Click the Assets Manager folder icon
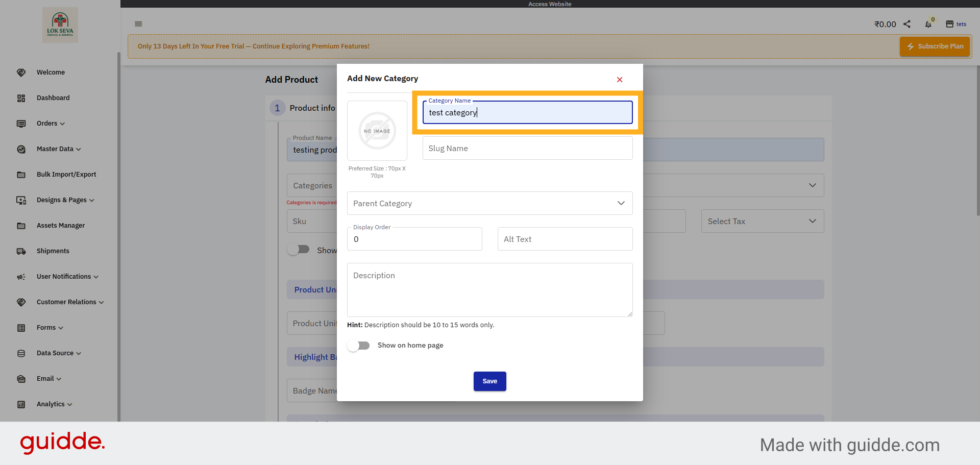Screen dimensions: 980x465 [21, 225]
